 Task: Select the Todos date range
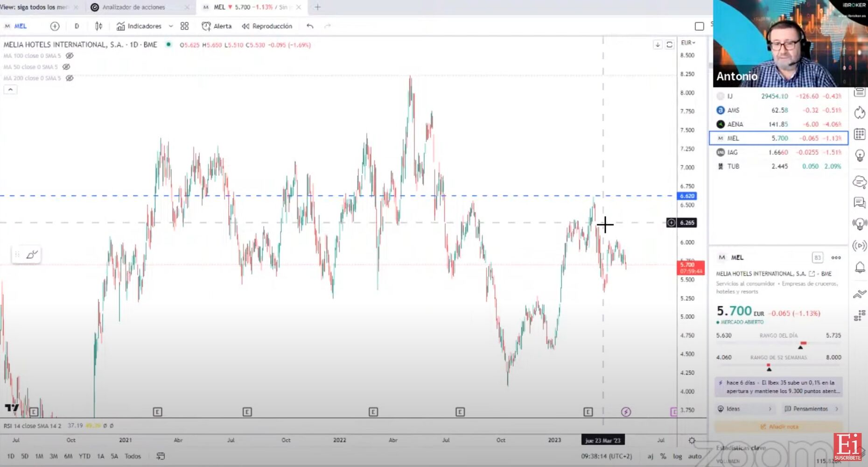click(133, 456)
